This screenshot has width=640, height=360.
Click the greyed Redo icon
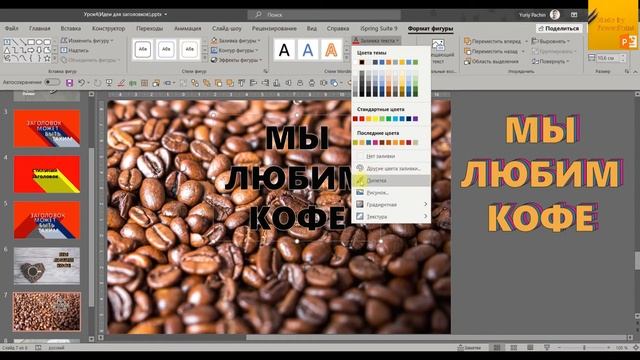(97, 83)
